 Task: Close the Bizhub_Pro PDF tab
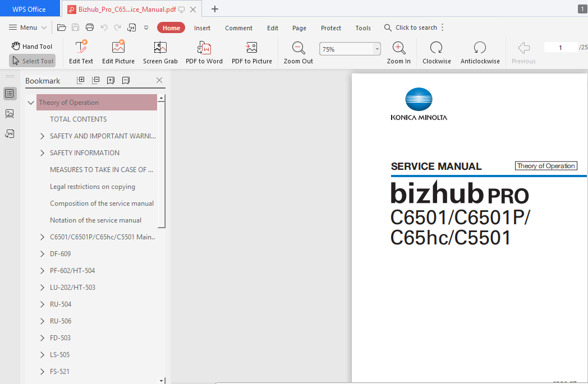point(193,10)
